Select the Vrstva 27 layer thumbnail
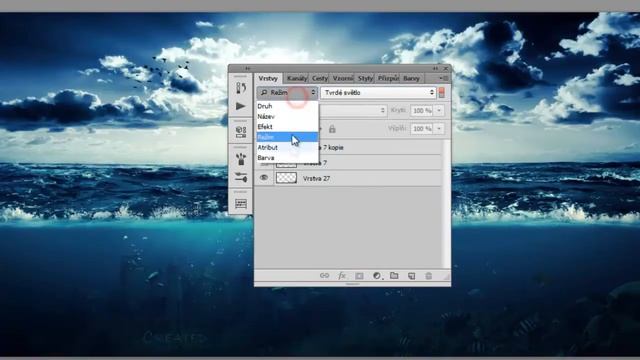 (286, 178)
